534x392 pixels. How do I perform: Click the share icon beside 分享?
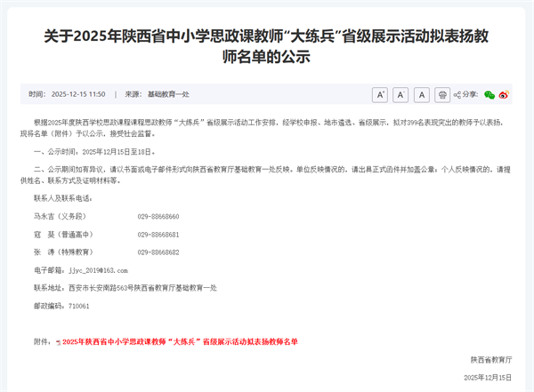458,93
